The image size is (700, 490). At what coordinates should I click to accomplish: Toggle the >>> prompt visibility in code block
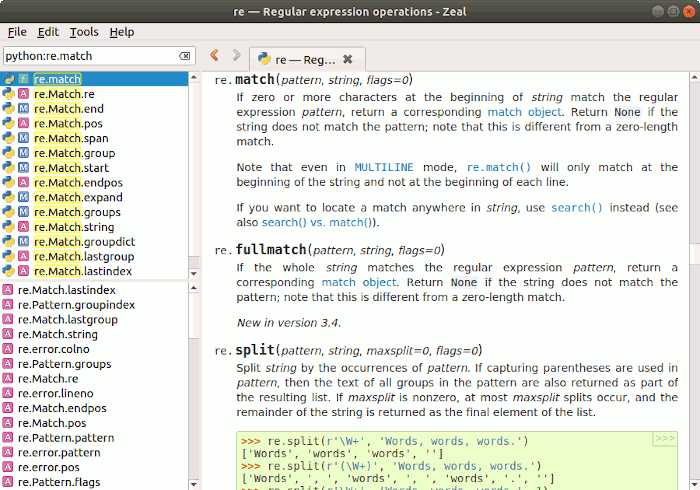pyautogui.click(x=664, y=439)
